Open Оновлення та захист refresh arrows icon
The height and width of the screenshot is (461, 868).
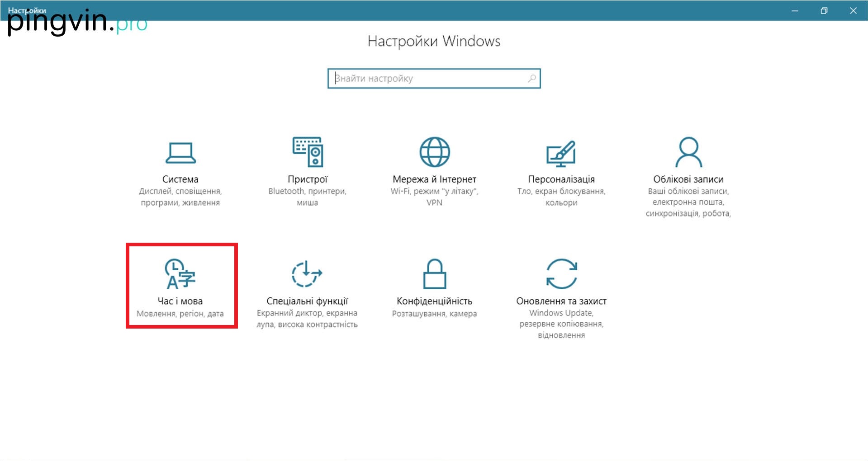[x=561, y=274]
